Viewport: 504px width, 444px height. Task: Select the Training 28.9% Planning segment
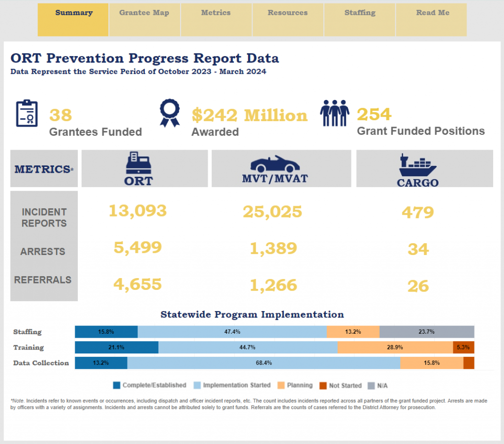point(395,348)
